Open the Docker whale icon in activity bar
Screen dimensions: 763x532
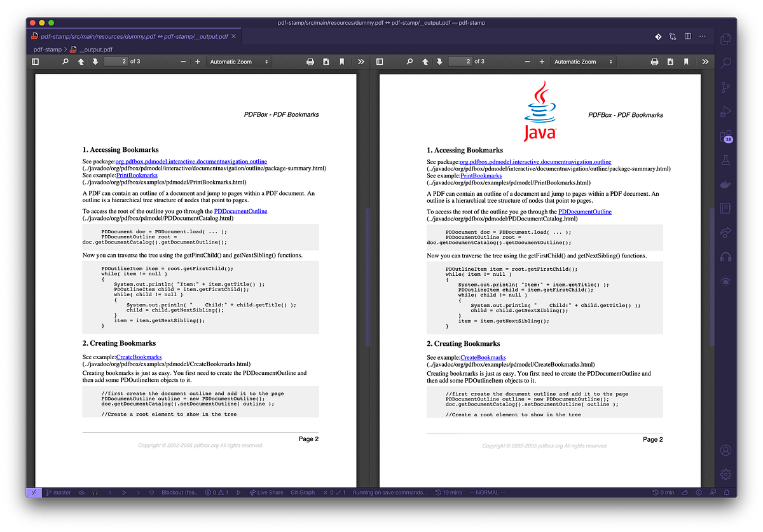coord(726,184)
